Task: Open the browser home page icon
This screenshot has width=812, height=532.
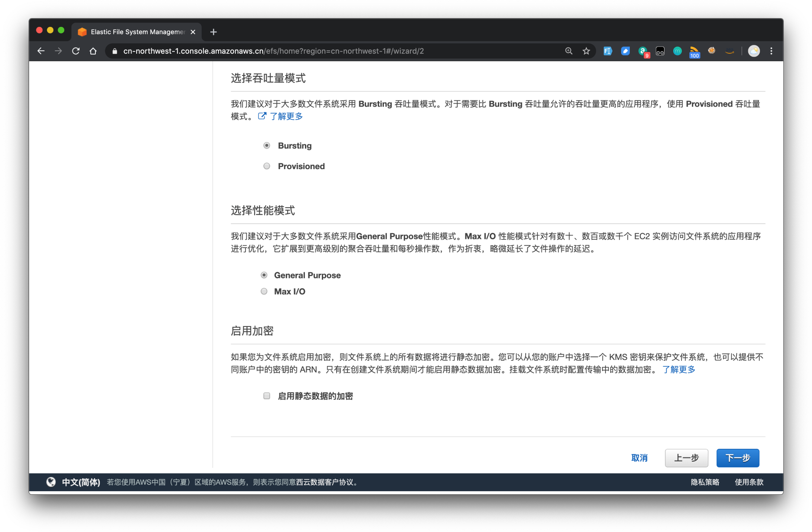Action: click(93, 51)
